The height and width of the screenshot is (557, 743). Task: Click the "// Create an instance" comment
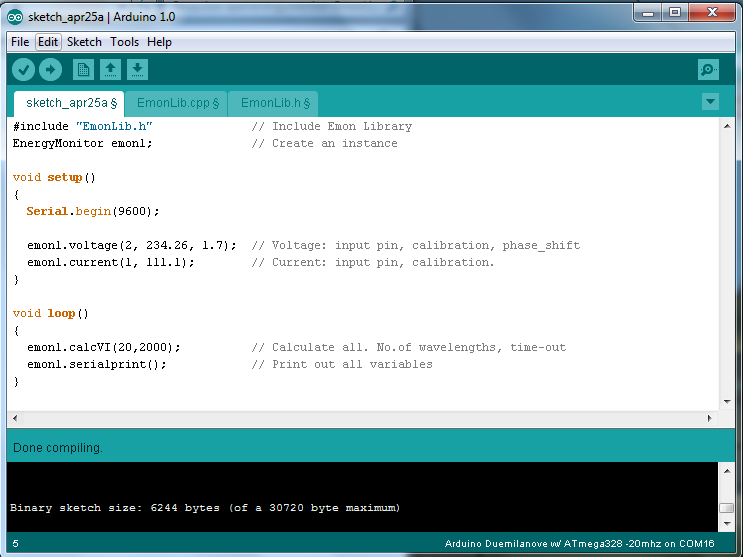click(x=325, y=144)
